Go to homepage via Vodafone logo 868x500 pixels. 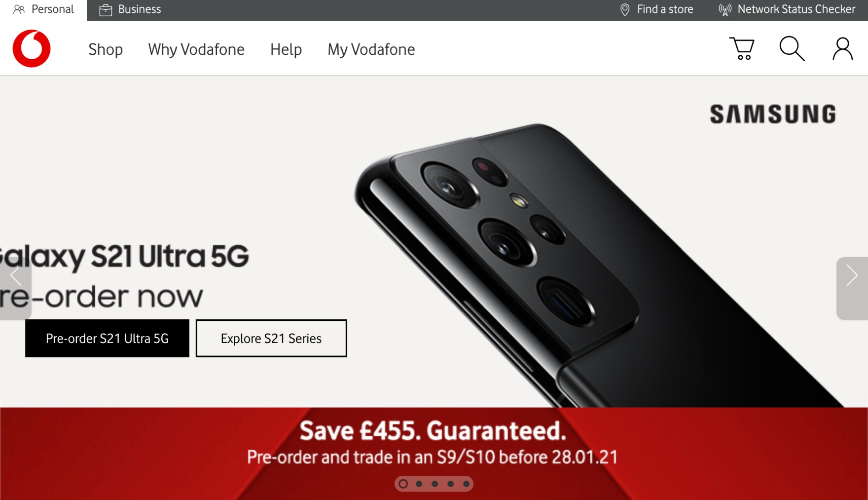32,48
